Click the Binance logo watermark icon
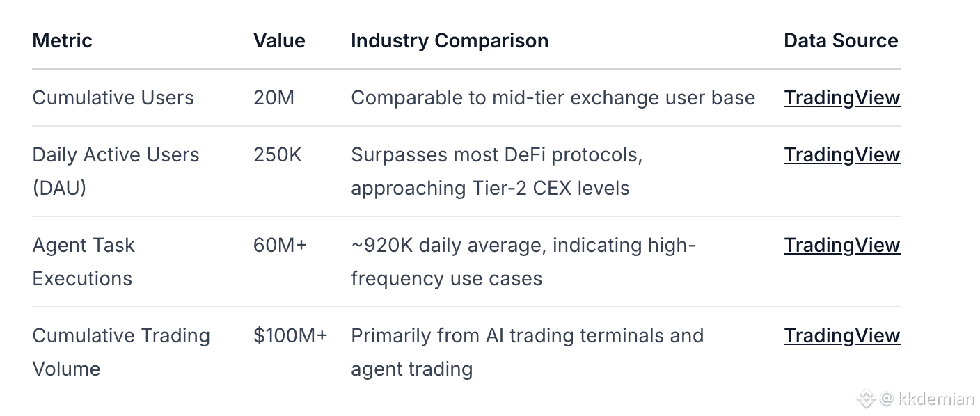 pos(865,399)
